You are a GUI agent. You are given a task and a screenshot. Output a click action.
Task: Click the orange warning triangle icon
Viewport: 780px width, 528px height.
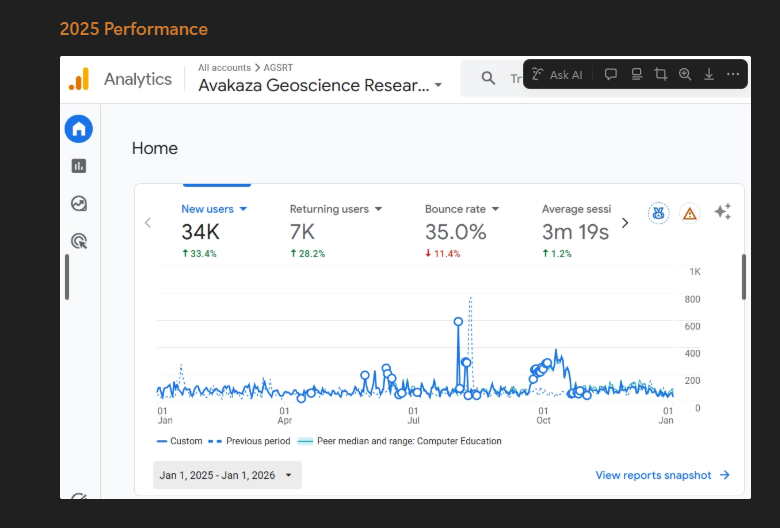point(689,213)
